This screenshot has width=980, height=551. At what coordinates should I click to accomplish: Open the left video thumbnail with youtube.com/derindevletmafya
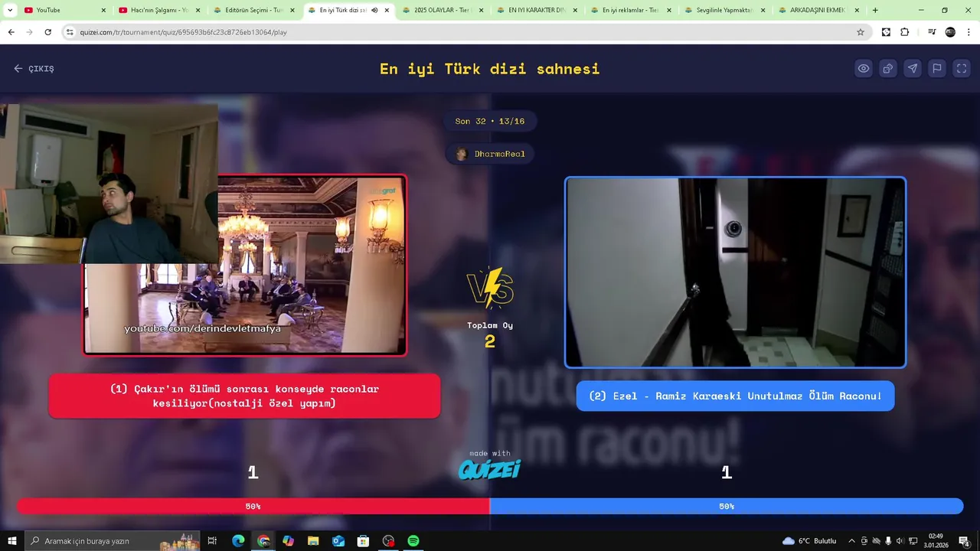(245, 265)
